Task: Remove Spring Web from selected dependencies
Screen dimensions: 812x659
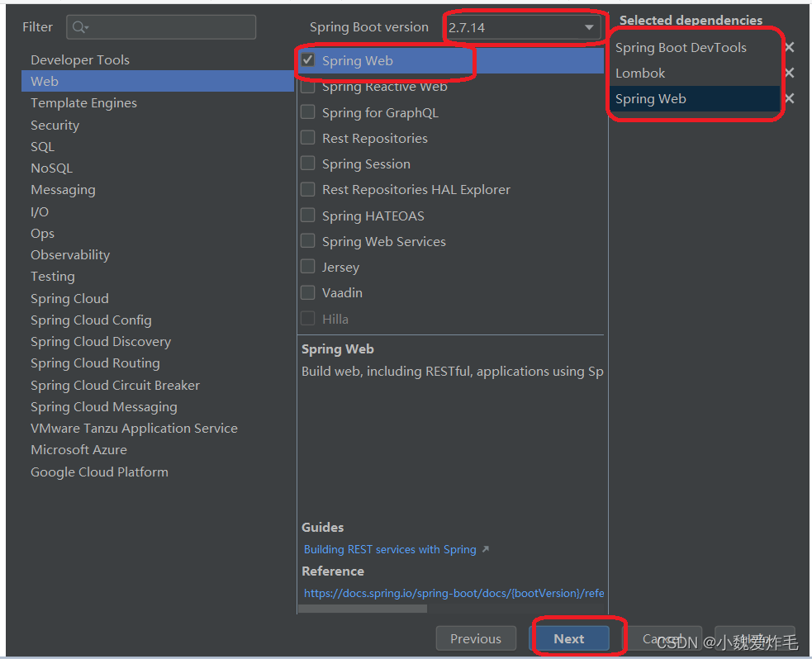Action: 790,97
